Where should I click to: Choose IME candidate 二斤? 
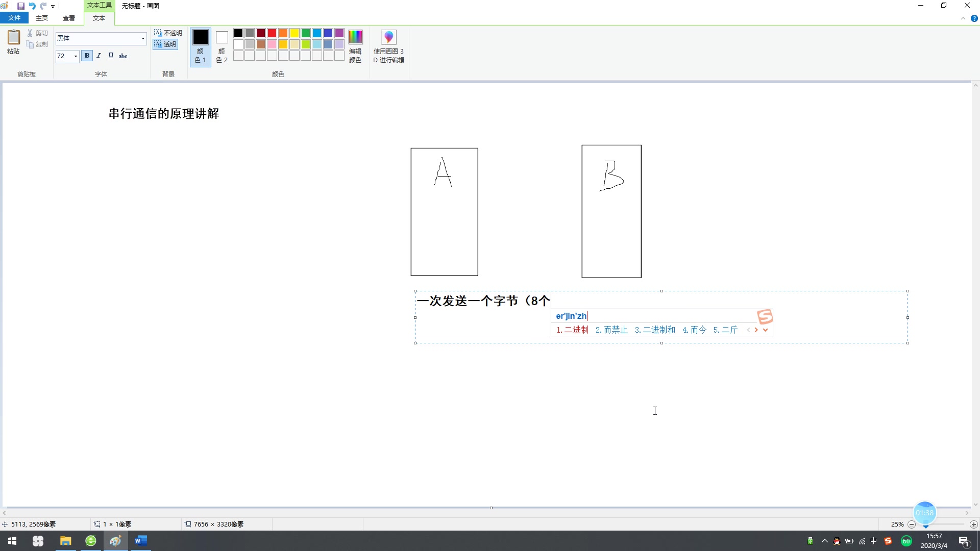tap(725, 330)
